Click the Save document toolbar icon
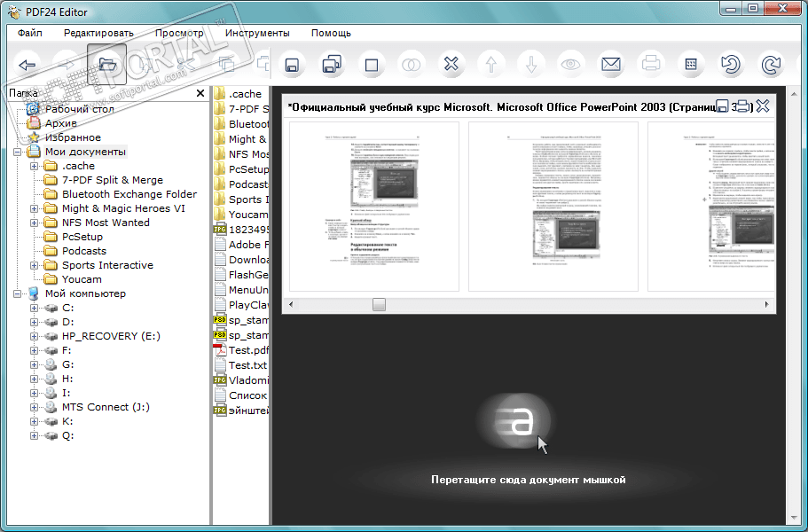 [290, 65]
